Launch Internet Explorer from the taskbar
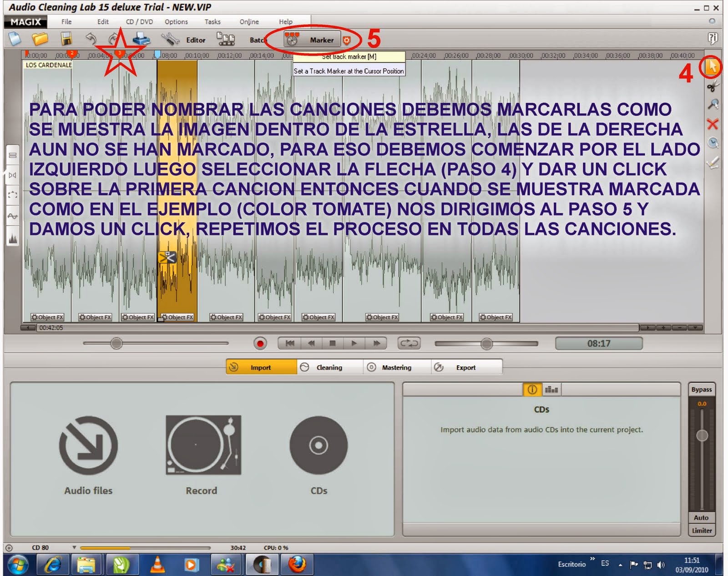 tap(53, 565)
